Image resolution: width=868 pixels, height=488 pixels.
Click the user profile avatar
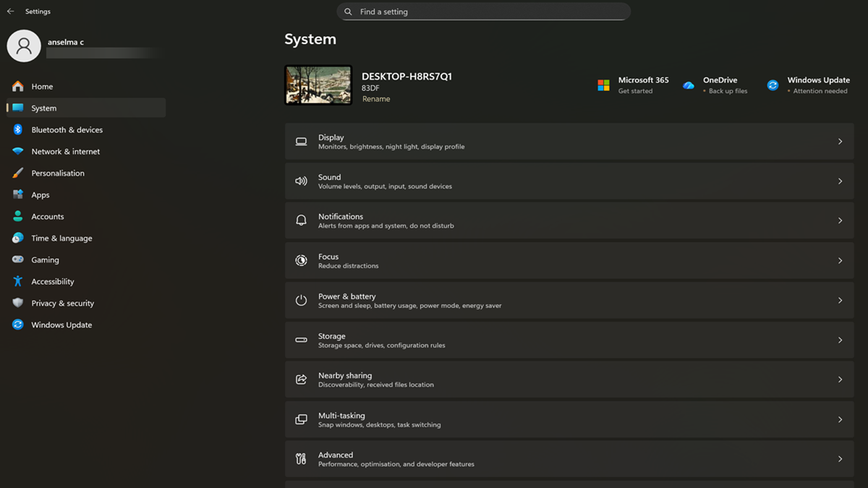coord(24,46)
